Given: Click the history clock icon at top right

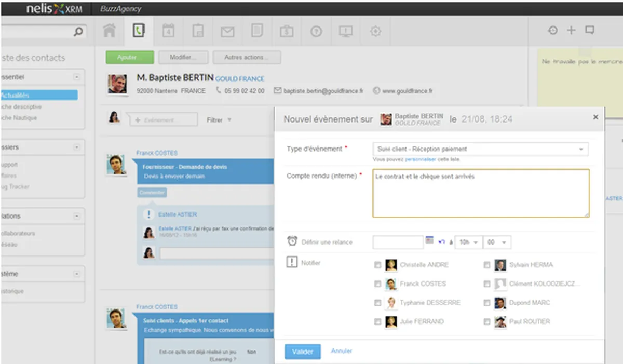Looking at the screenshot, I should [553, 30].
